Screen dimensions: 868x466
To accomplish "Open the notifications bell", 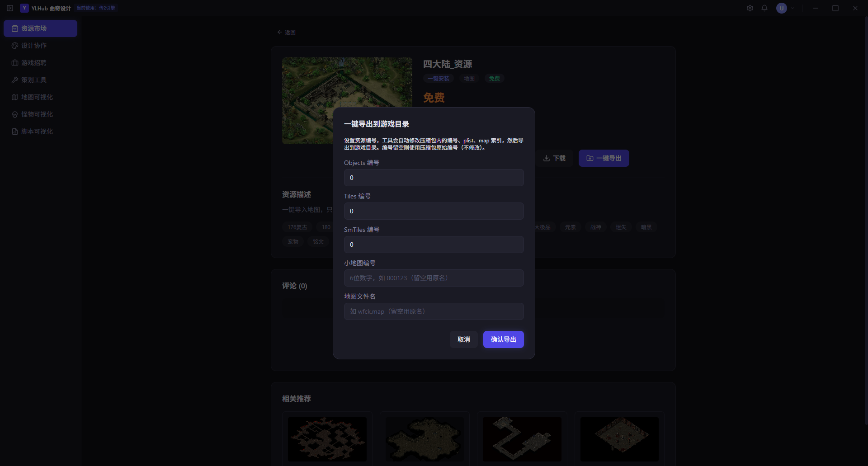I will coord(764,8).
